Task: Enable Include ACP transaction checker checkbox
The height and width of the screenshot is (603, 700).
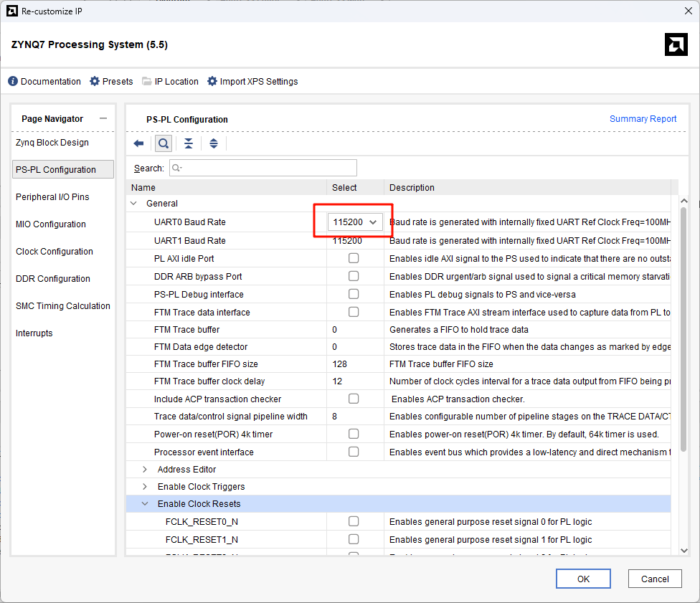Action: click(x=354, y=399)
